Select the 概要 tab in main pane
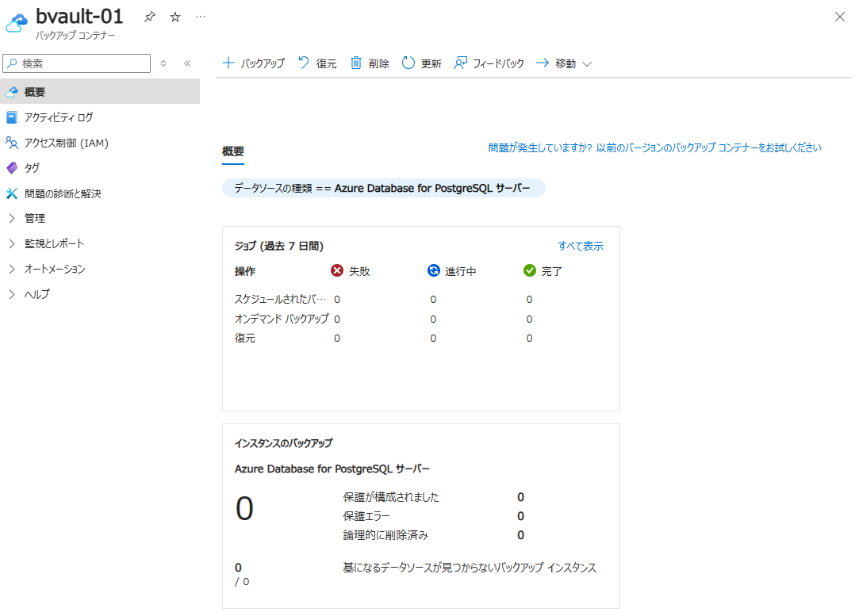 233,151
